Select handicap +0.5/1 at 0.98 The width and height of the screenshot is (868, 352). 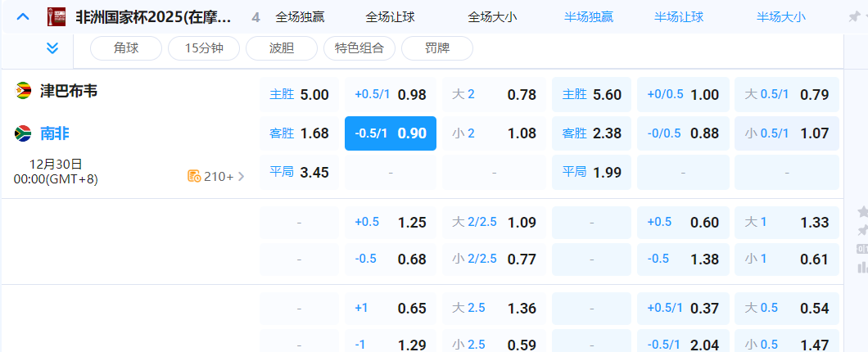point(391,95)
